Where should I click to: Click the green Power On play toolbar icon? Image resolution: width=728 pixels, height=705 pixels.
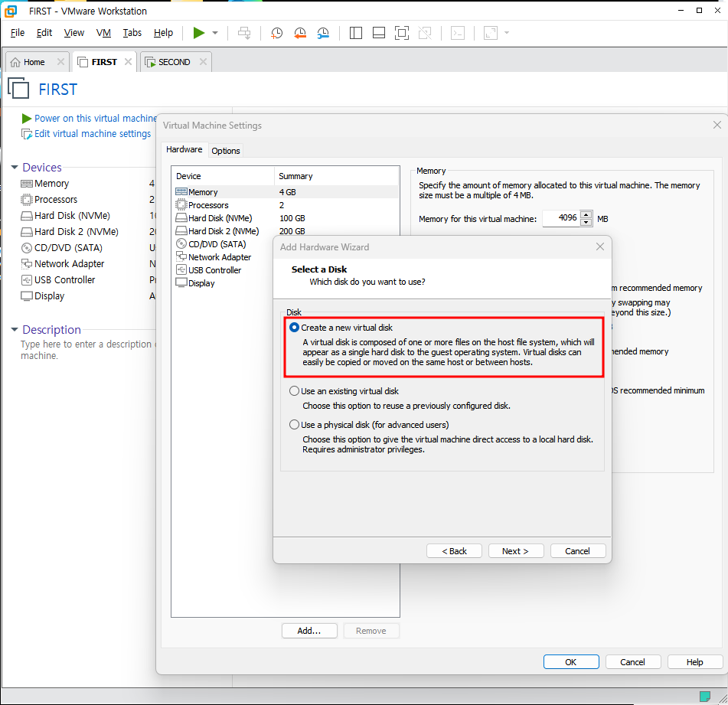pyautogui.click(x=199, y=33)
